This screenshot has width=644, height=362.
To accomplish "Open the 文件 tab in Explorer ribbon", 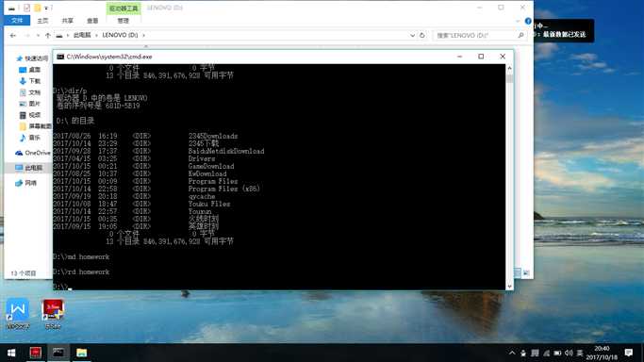I will click(x=17, y=20).
